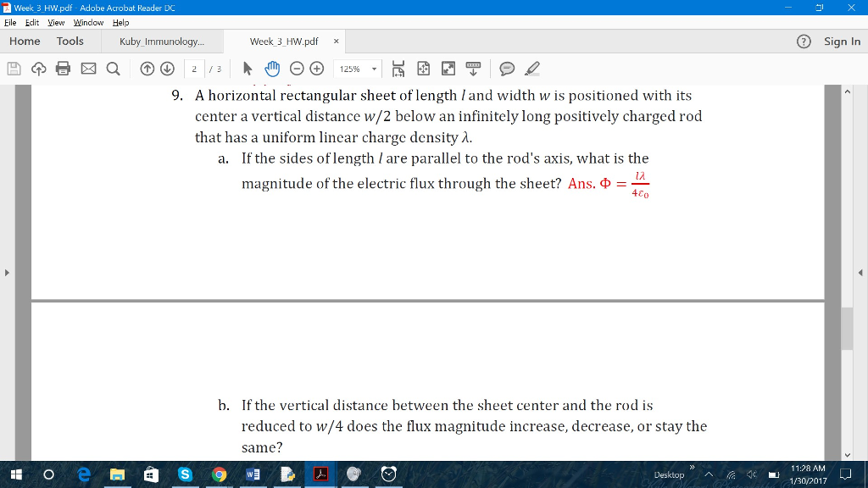This screenshot has width=868, height=488.
Task: Activate the Hand pan tool
Action: tap(272, 69)
